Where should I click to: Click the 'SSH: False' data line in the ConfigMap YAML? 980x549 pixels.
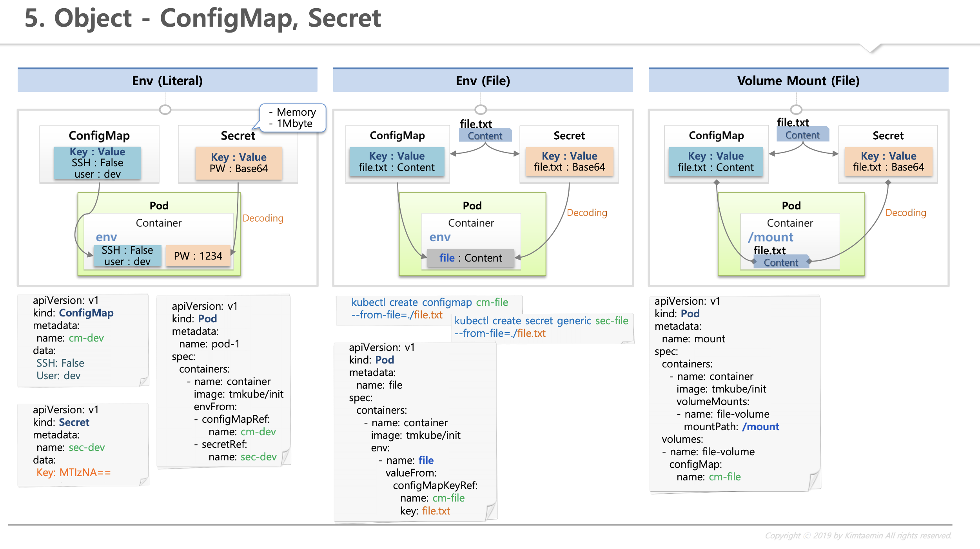60,363
